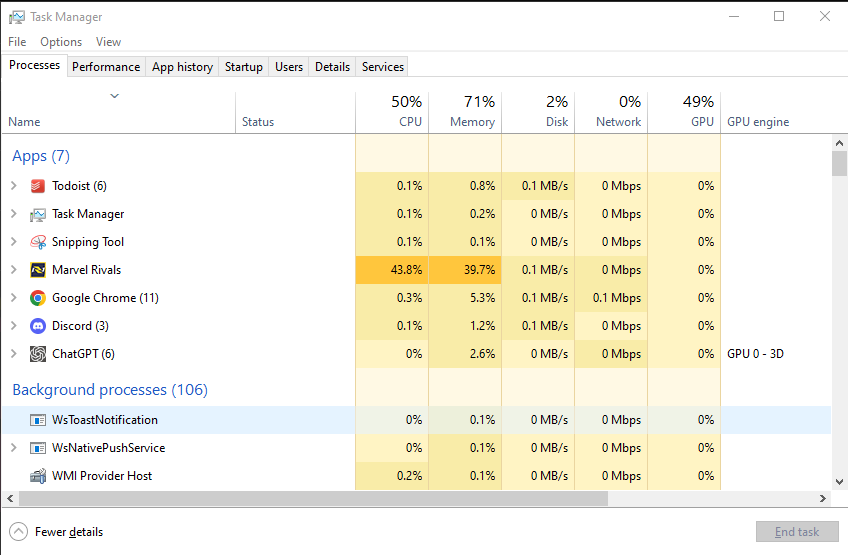Switch to the Performance tab

106,67
